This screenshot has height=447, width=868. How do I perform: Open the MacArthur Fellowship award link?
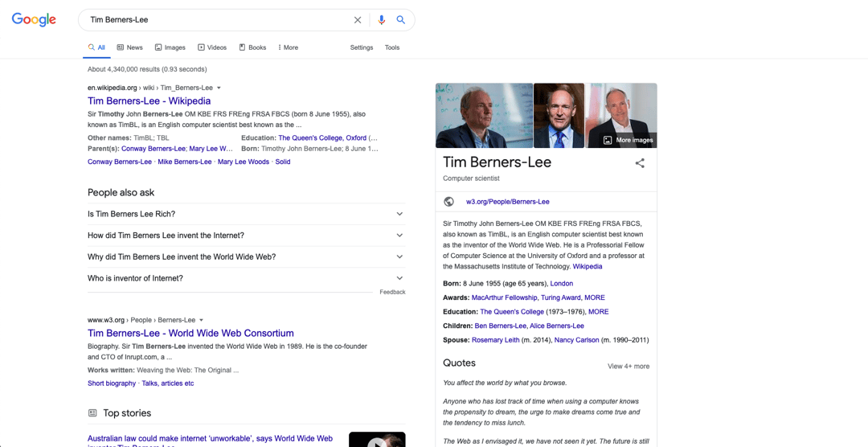click(504, 297)
